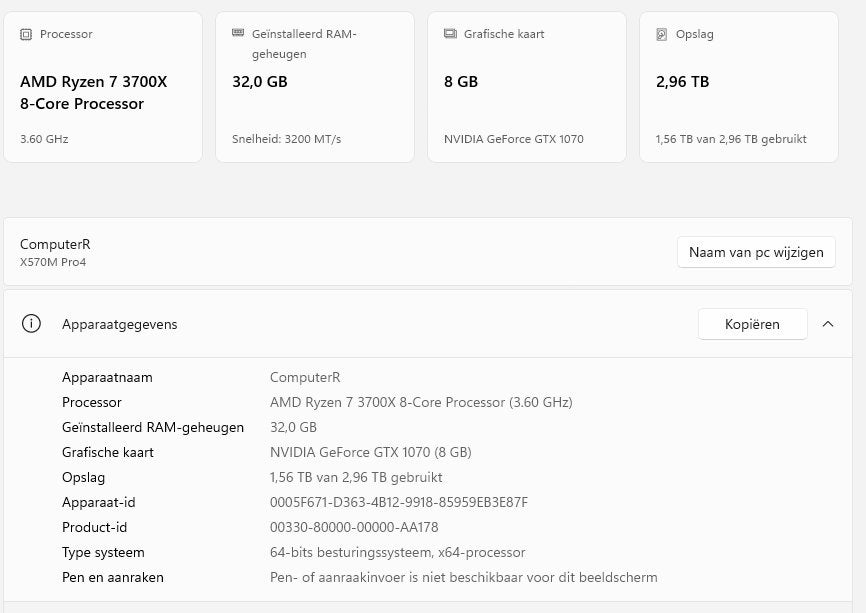
Task: Click the Apparaatgegevens section title
Action: tap(119, 324)
